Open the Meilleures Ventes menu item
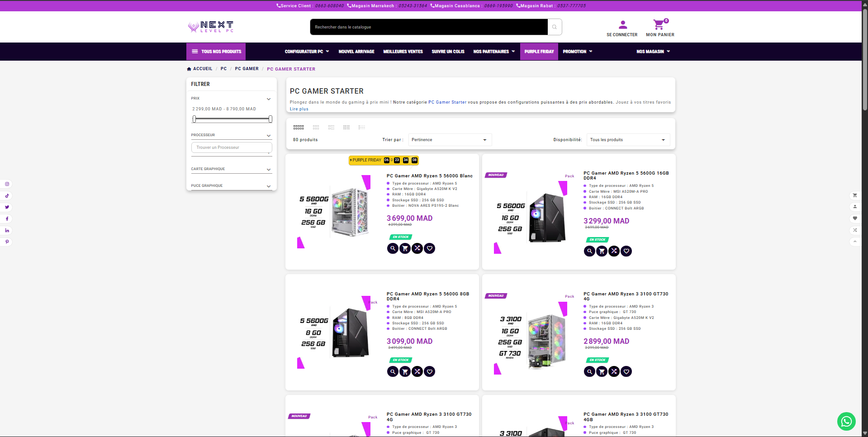Viewport: 868px width, 437px height. coord(403,52)
